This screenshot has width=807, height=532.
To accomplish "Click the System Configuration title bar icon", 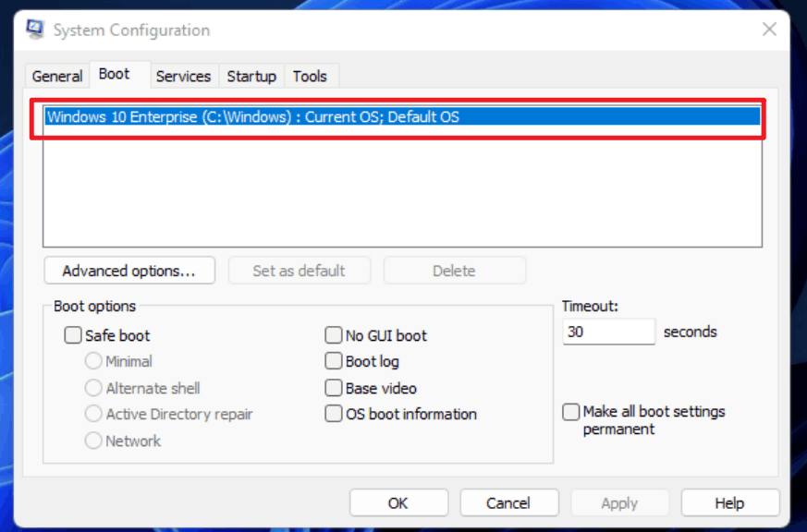I will click(35, 30).
